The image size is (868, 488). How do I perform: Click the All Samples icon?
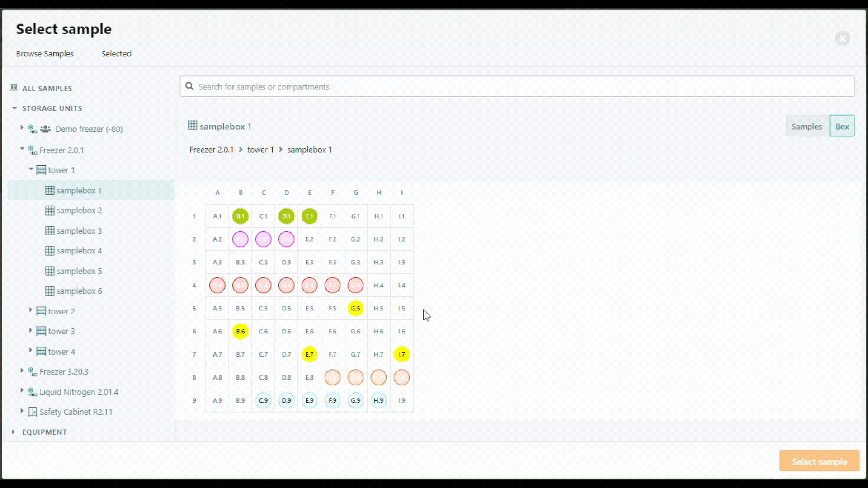pyautogui.click(x=14, y=88)
